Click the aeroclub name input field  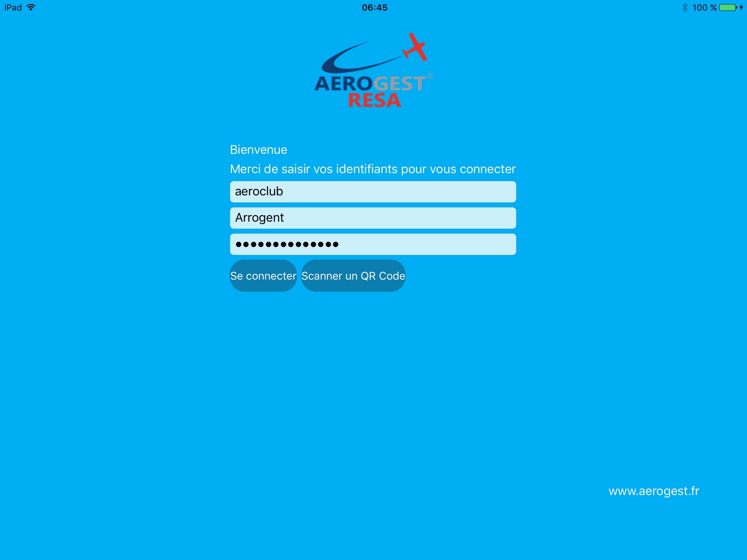coord(373,191)
